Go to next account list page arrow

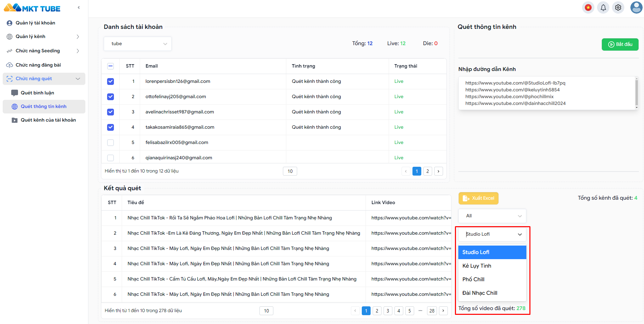coord(439,171)
